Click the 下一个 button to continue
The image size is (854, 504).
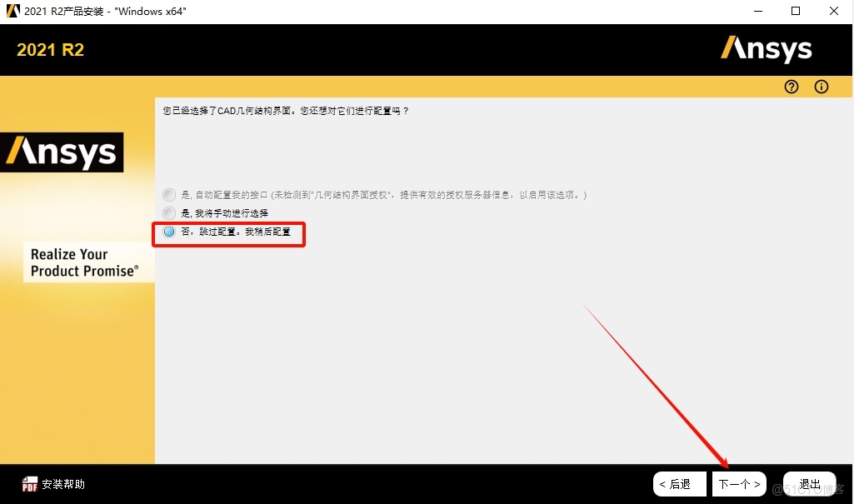738,484
